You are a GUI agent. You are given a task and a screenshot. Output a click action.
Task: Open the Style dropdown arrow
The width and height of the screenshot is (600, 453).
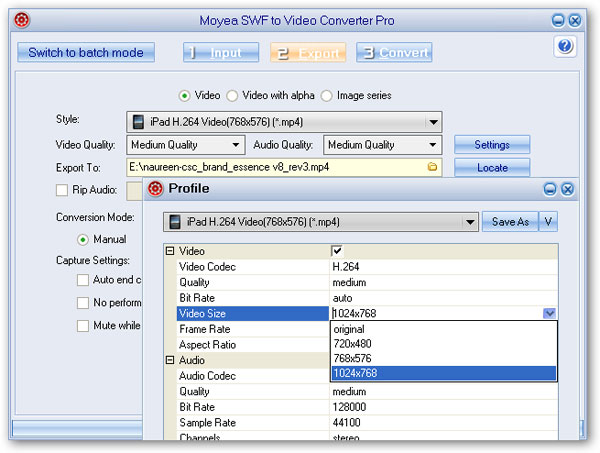tap(433, 122)
